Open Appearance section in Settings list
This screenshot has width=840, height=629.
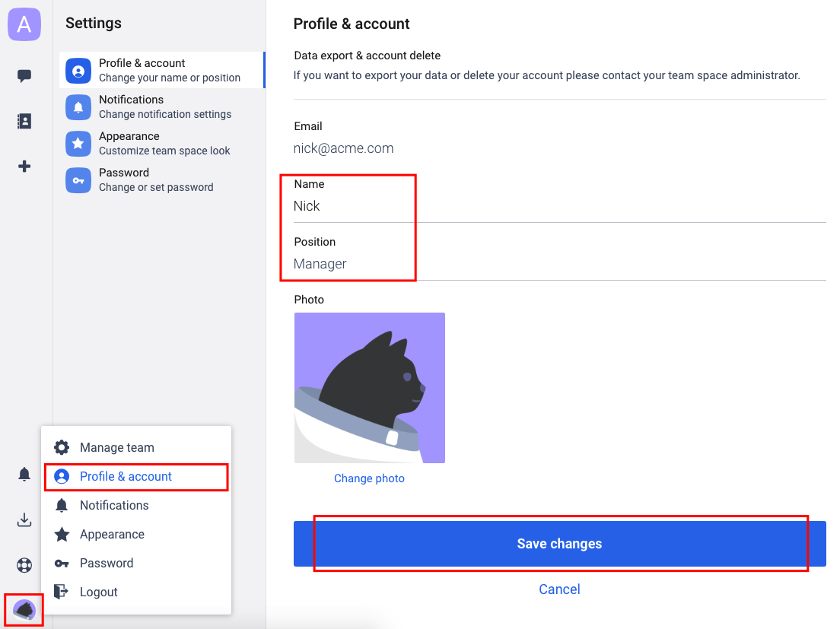[162, 144]
